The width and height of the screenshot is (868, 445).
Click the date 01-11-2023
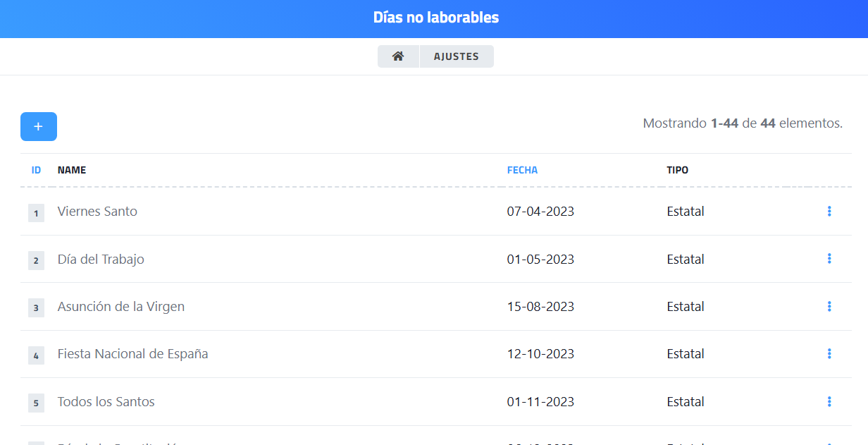coord(540,402)
